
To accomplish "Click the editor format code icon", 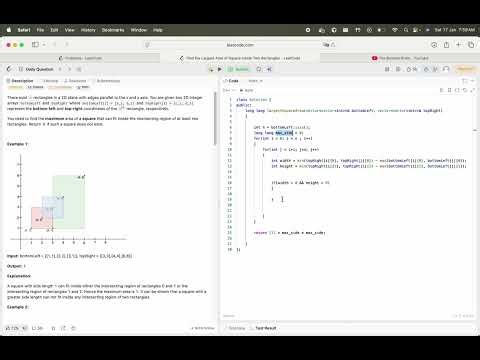I will [x=442, y=90].
